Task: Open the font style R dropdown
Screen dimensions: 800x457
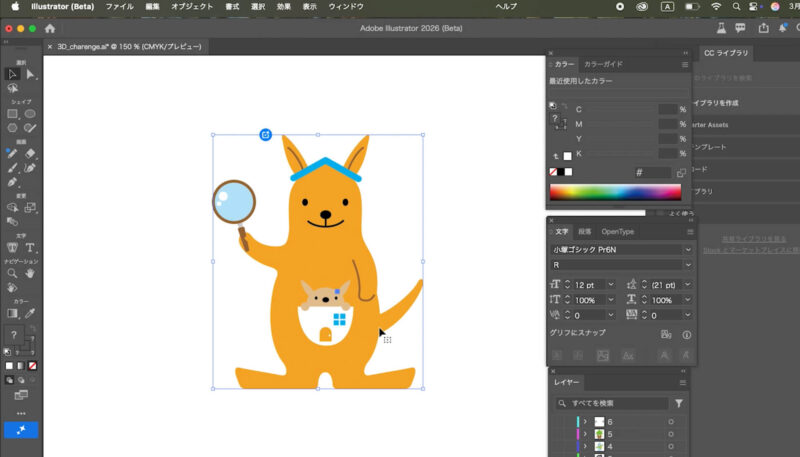Action: (x=688, y=265)
